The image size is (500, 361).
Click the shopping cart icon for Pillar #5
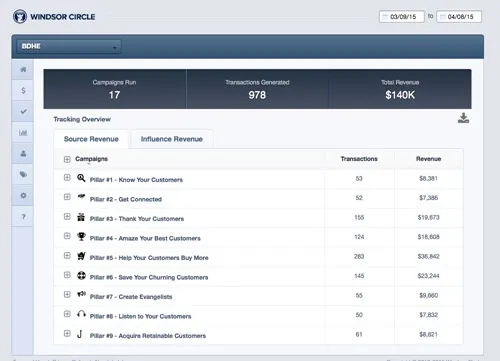[81, 256]
